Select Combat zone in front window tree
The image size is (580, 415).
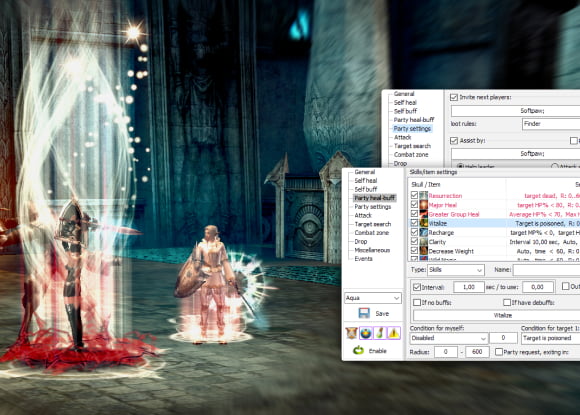pos(372,233)
